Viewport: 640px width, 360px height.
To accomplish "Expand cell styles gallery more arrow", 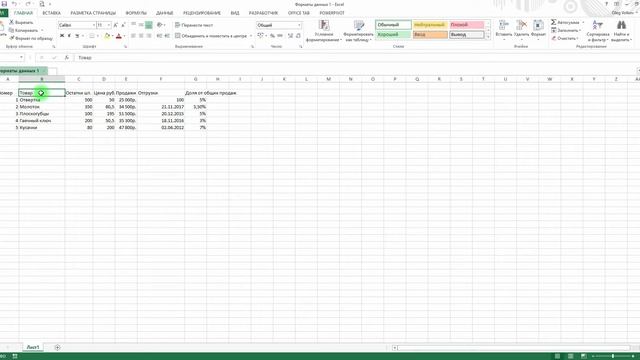I will [488, 37].
